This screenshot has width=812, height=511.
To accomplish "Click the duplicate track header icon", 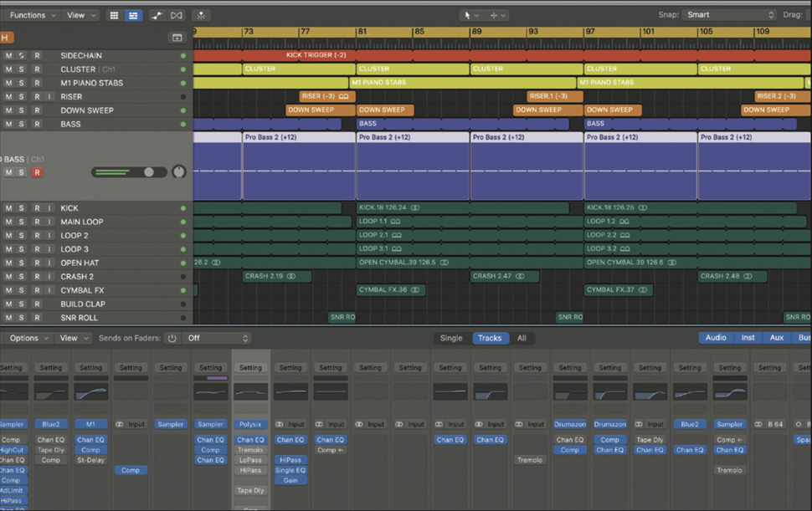I will pos(177,38).
